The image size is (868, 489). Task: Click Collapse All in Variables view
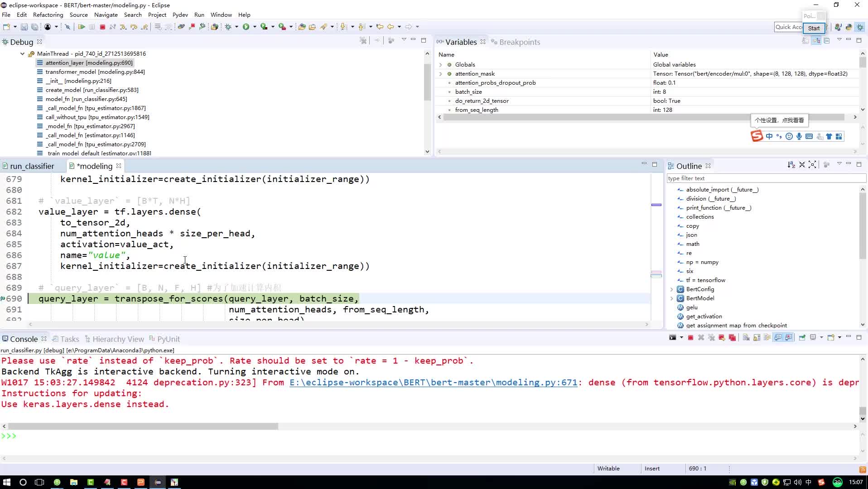[827, 41]
